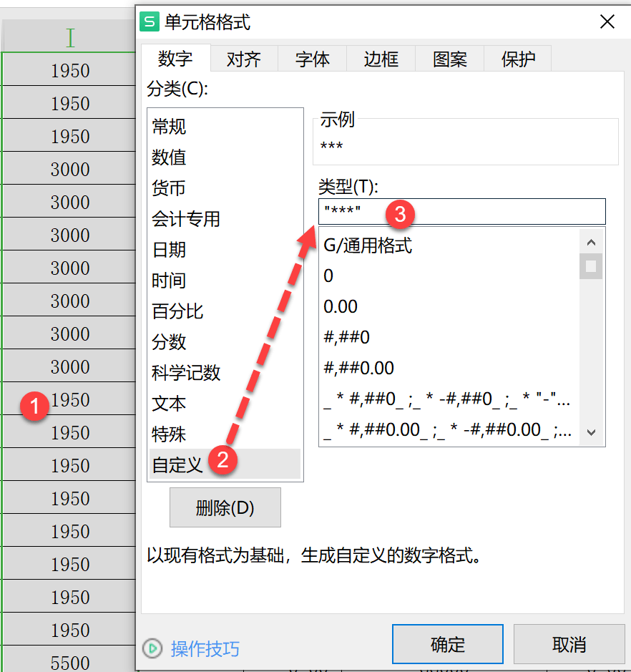Switch to the 数字 tab
The width and height of the screenshot is (631, 672).
pyautogui.click(x=175, y=58)
